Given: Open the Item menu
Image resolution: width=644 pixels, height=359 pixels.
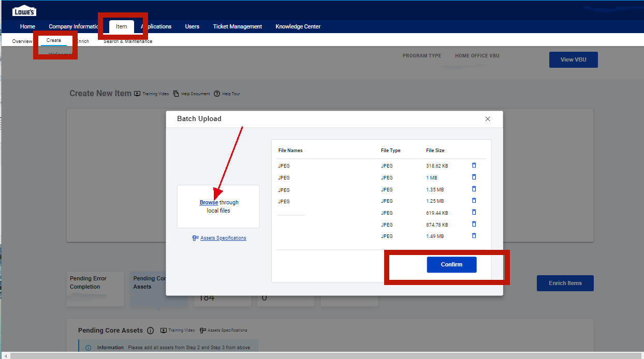Looking at the screenshot, I should (122, 26).
